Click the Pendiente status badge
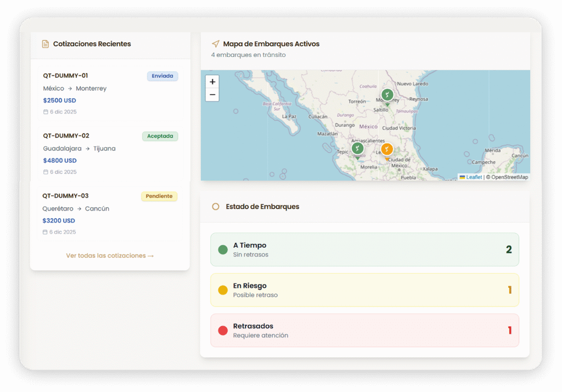 pyautogui.click(x=159, y=196)
